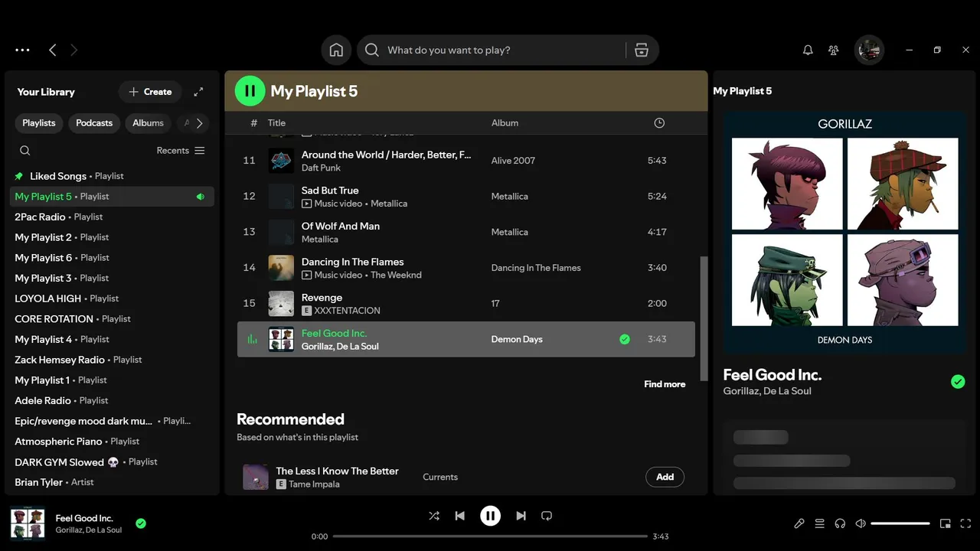Open the mini player icon
The width and height of the screenshot is (980, 551).
coord(946,523)
